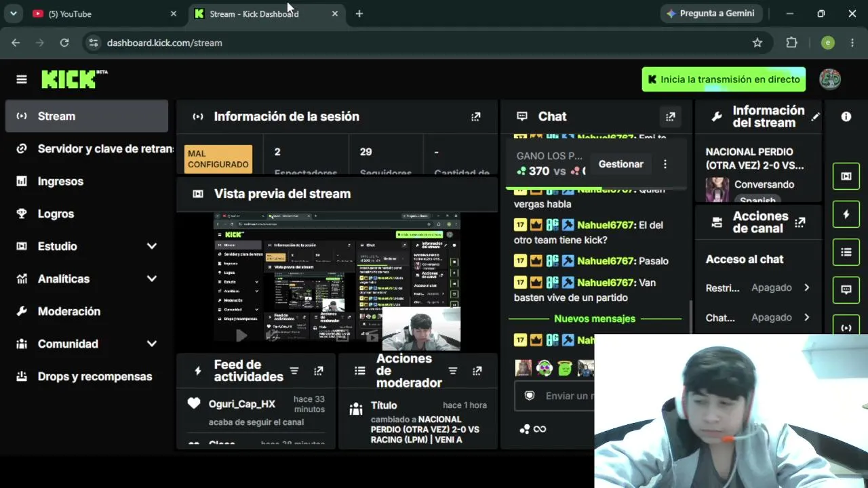Open Ingresos in the sidebar
868x488 pixels.
(87, 181)
